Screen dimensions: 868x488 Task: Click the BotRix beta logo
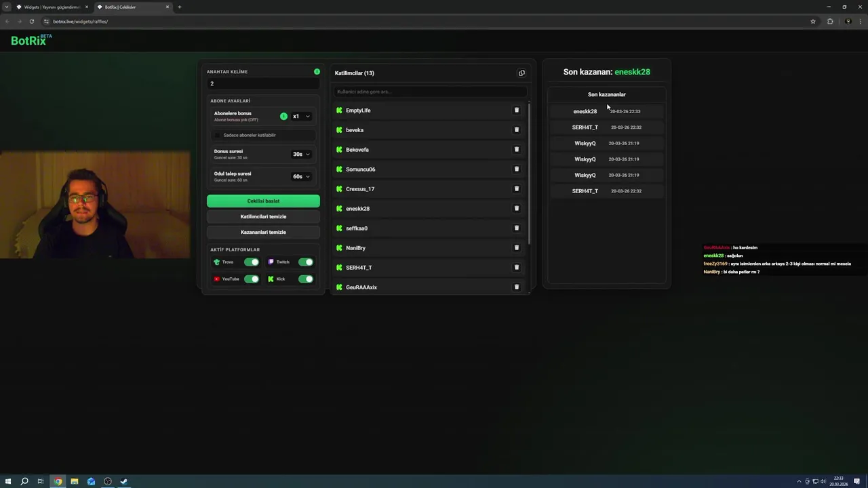click(31, 40)
